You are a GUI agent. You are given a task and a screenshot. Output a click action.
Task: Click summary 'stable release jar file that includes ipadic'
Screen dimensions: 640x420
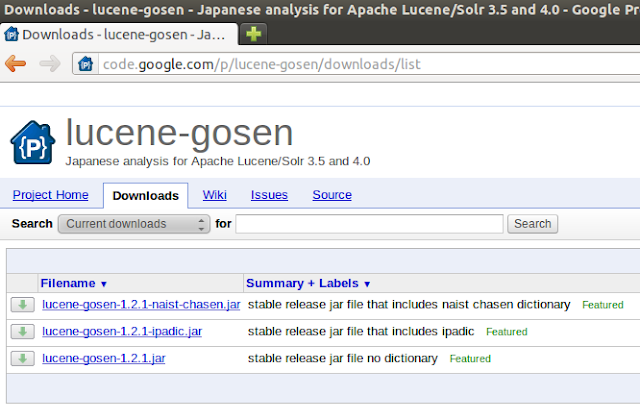coord(361,331)
